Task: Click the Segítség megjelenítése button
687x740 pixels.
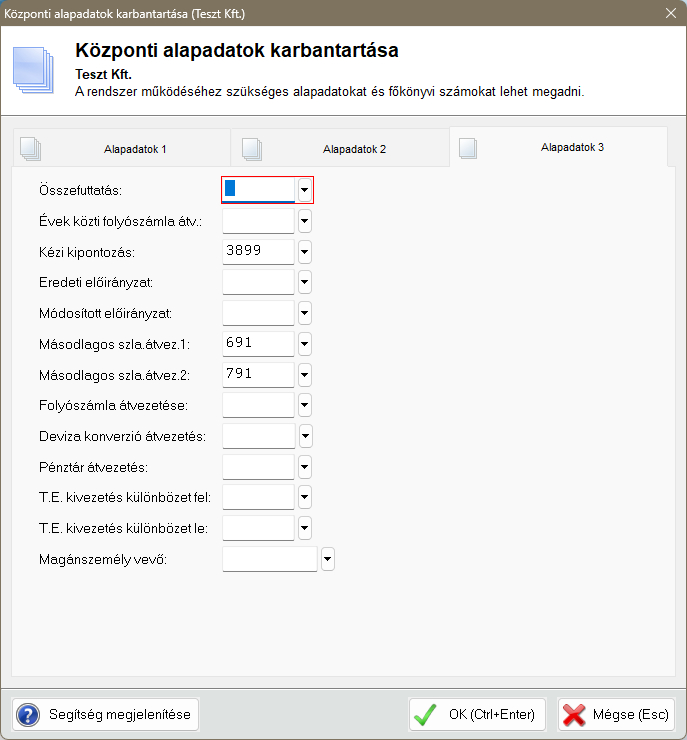Action: tap(106, 715)
